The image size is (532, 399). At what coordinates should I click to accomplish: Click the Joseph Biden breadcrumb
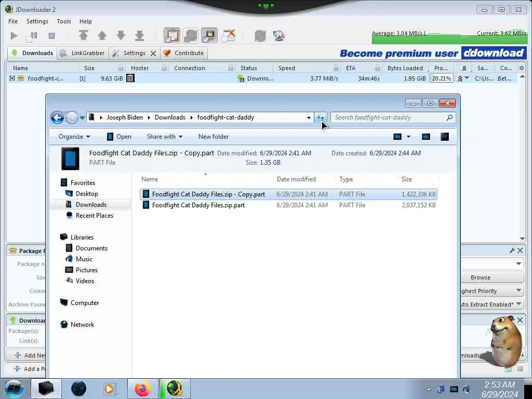coord(125,117)
